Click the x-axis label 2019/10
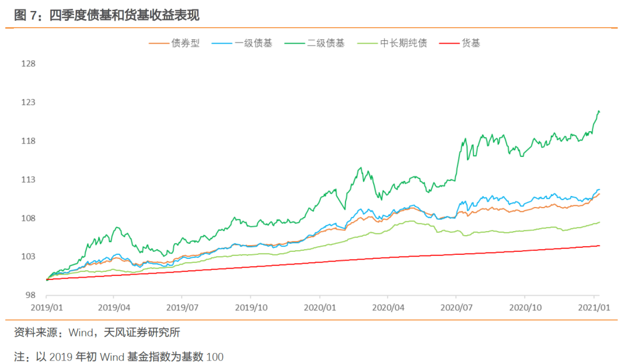The image size is (621, 364). 251,308
